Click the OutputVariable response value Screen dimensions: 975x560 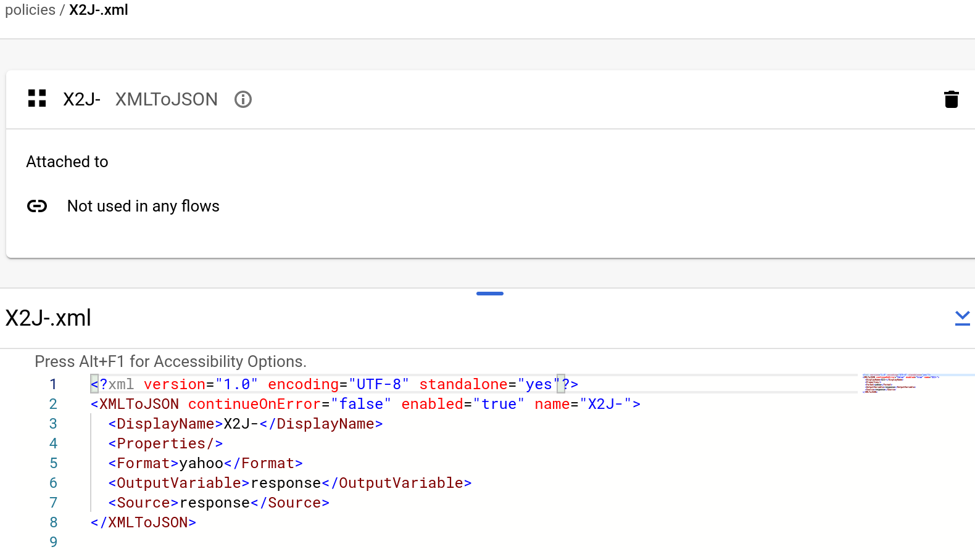click(286, 483)
